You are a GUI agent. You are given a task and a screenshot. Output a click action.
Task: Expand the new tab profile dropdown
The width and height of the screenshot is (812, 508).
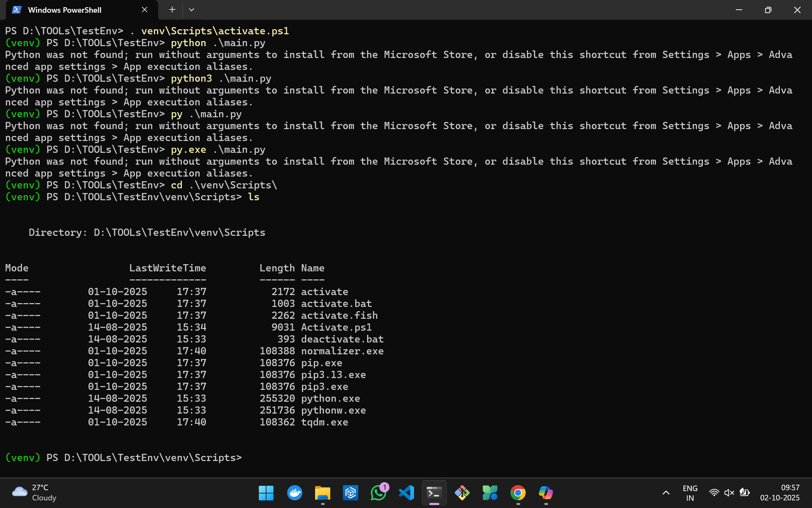[192, 10]
